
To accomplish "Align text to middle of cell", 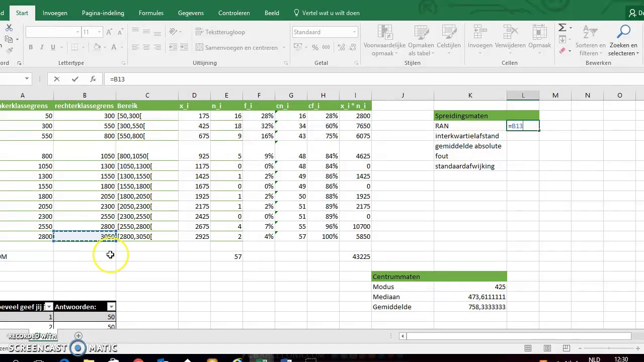I will [x=146, y=32].
